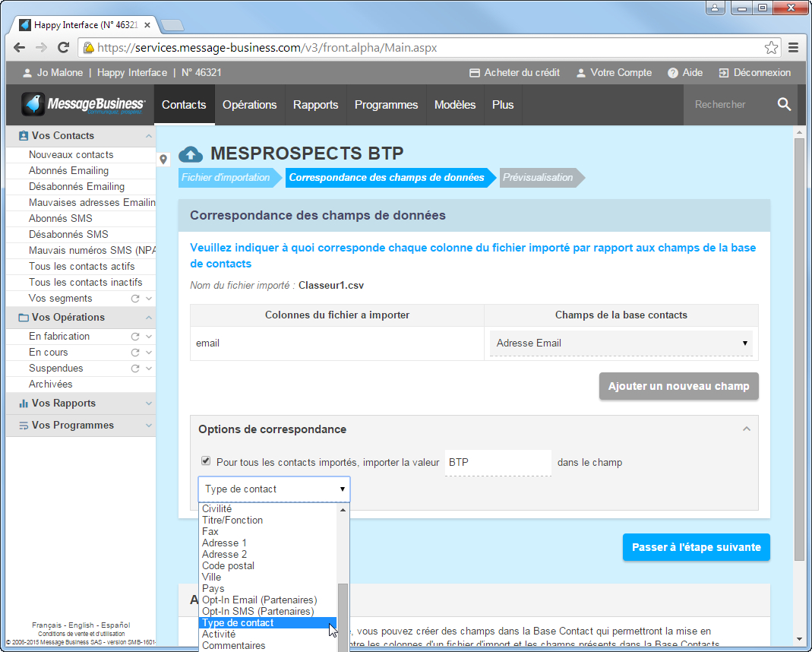Bookmark page with the star icon

[771, 48]
